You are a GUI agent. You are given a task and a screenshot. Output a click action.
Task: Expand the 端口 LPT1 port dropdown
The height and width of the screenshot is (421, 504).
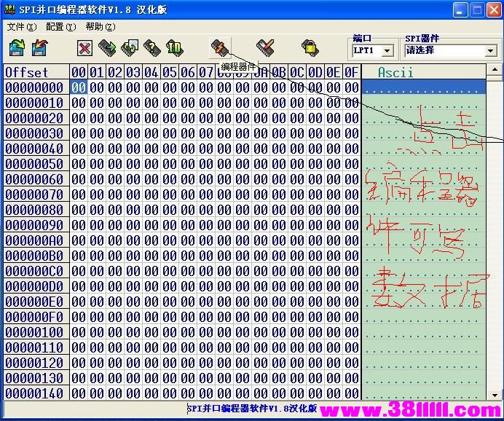click(x=387, y=51)
